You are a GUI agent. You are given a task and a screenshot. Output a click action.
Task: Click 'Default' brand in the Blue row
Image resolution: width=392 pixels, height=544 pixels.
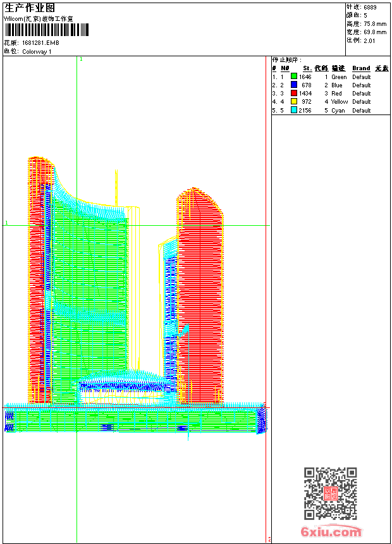click(362, 85)
